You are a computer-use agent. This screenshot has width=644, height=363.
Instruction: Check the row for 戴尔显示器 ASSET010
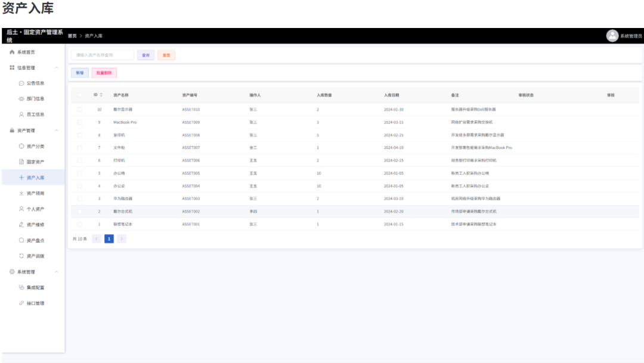80,110
